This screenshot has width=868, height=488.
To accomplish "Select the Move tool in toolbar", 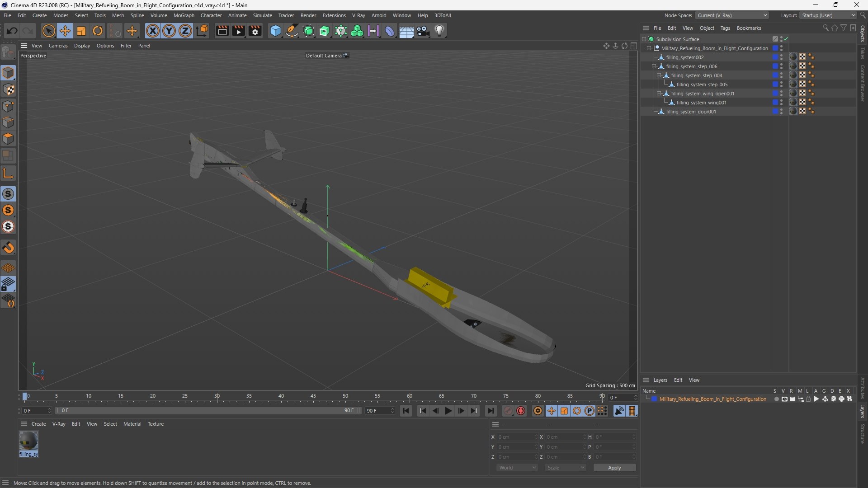I will pyautogui.click(x=65, y=31).
